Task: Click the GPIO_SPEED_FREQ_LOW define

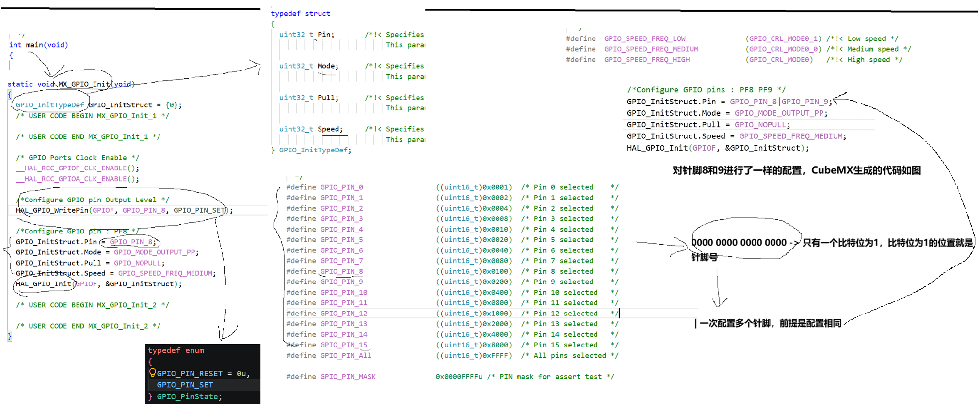Action: pos(645,39)
